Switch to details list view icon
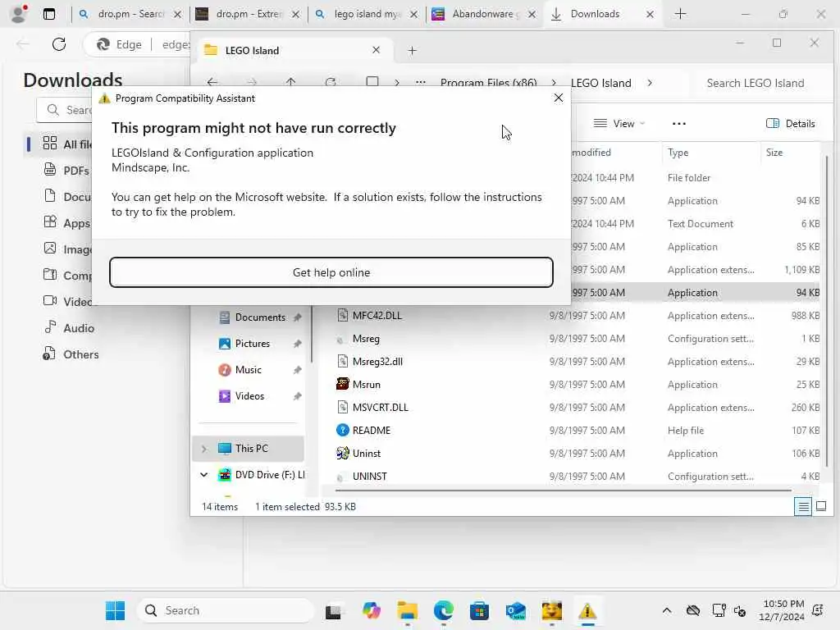Screen dimensions: 840x630 click(803, 506)
